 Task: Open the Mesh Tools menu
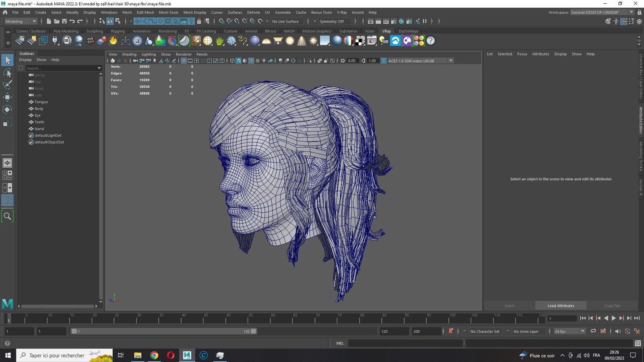point(168,12)
